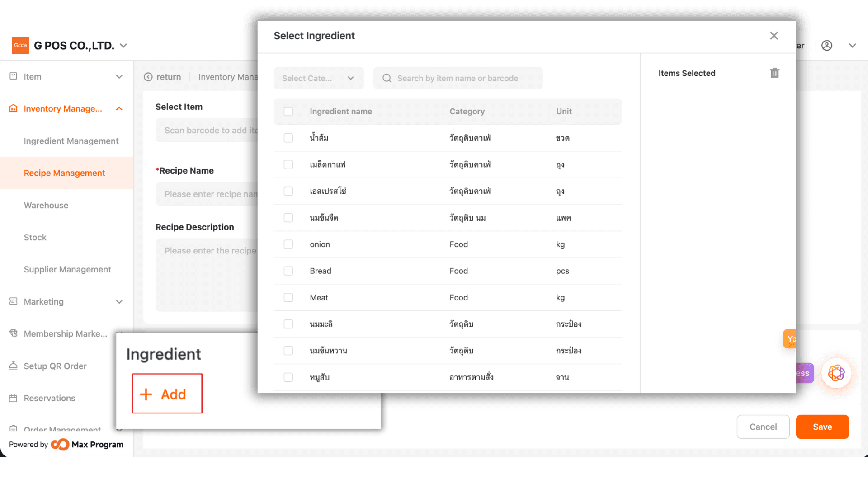Check the Meat ingredient checkbox
868x488 pixels.
(288, 298)
